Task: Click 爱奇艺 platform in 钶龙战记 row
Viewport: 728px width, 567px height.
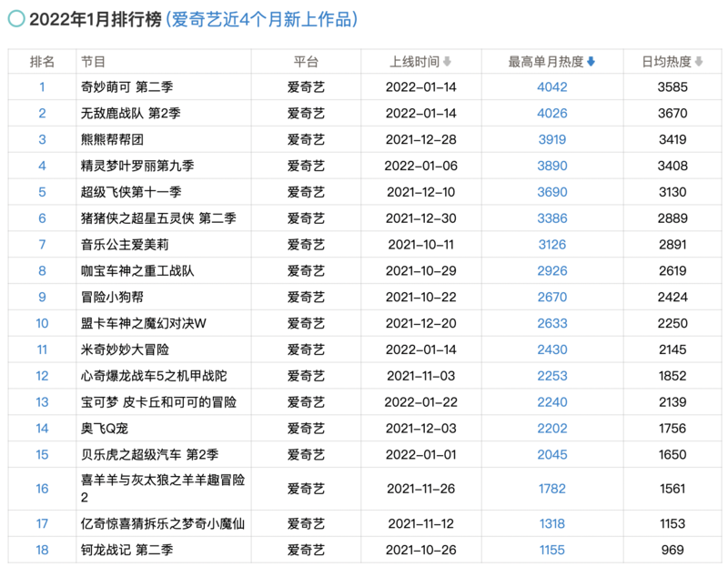Action: pyautogui.click(x=306, y=550)
